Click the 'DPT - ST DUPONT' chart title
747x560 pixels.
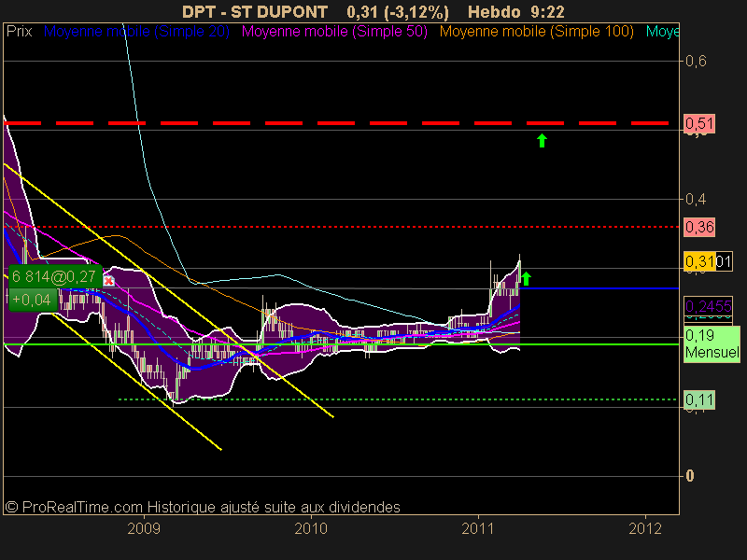tap(255, 11)
